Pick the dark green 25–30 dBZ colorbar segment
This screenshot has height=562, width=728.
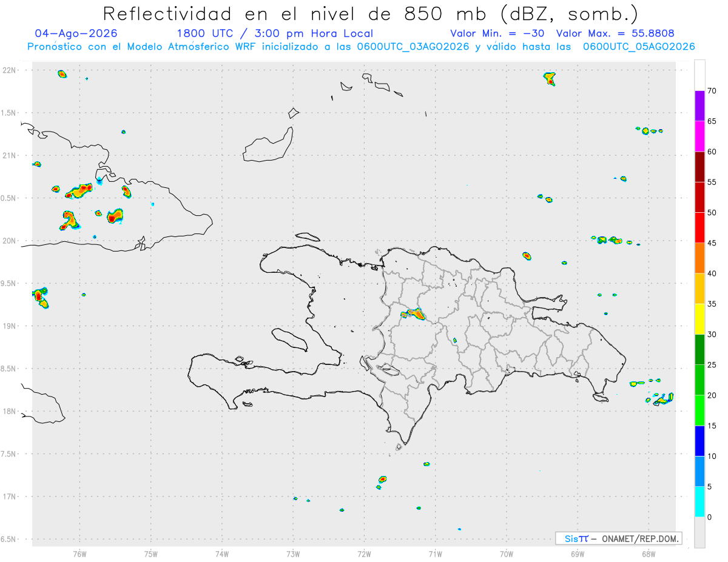pos(699,349)
